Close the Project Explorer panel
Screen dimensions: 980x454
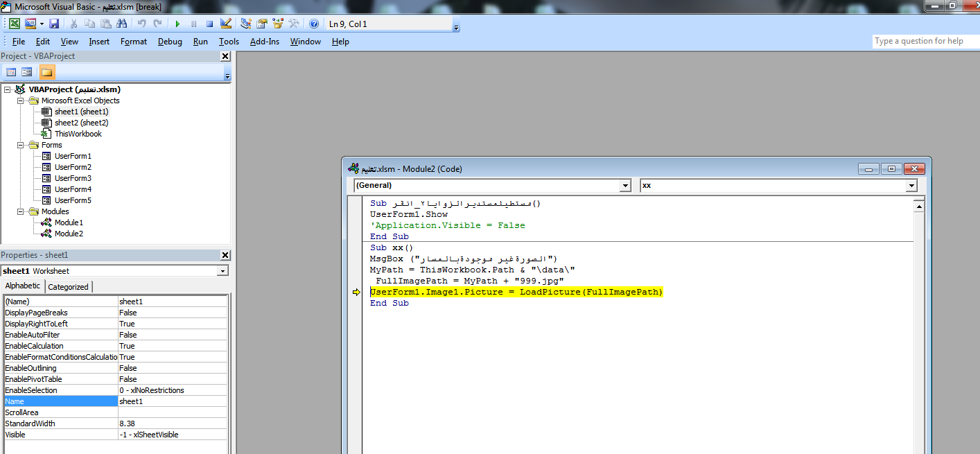tap(225, 56)
